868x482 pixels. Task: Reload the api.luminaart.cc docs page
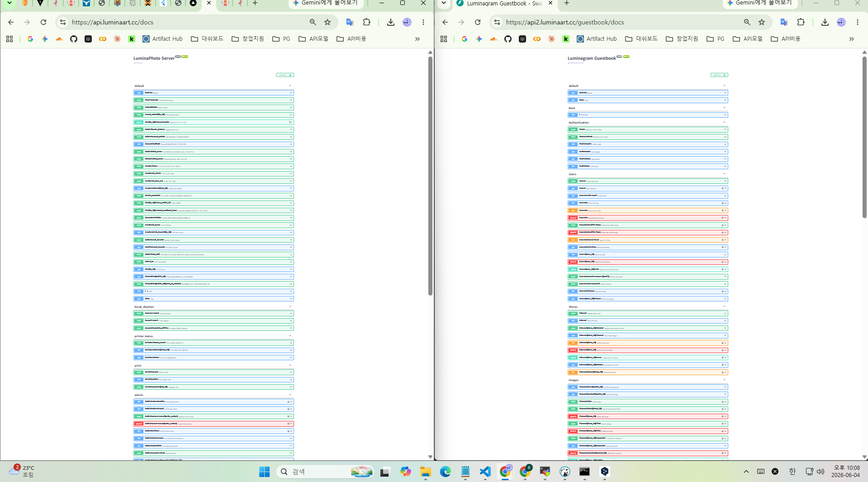[x=43, y=22]
